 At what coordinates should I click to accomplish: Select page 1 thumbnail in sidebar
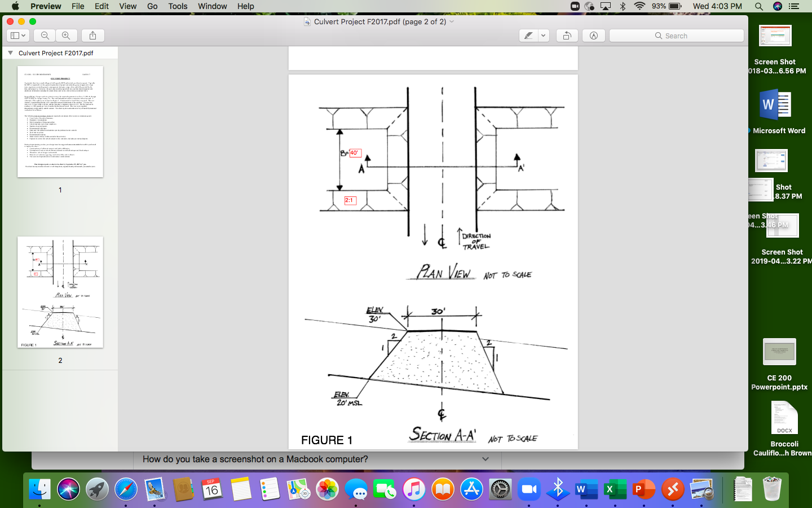[60, 122]
